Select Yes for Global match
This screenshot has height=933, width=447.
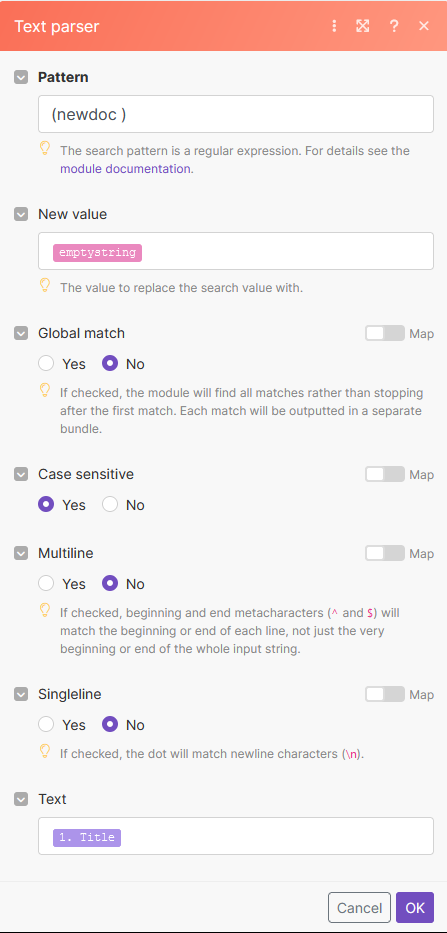point(46,364)
